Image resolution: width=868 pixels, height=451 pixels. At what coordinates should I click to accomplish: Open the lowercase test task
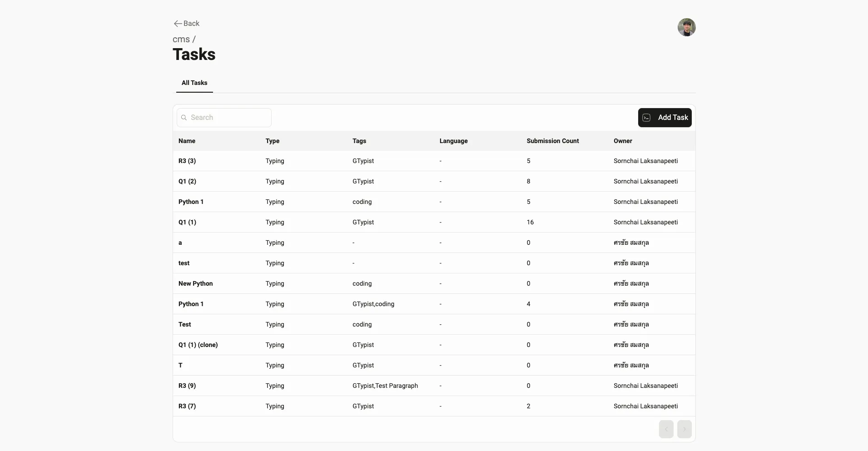[184, 263]
